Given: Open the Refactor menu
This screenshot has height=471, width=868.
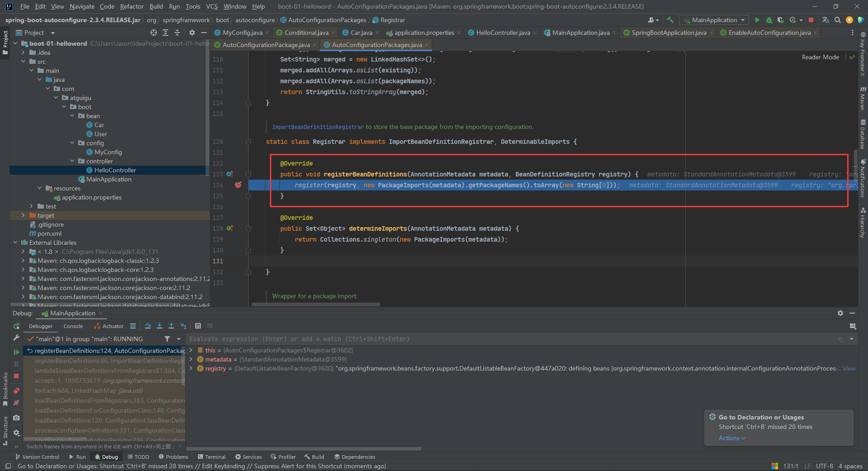Looking at the screenshot, I should pyautogui.click(x=132, y=6).
